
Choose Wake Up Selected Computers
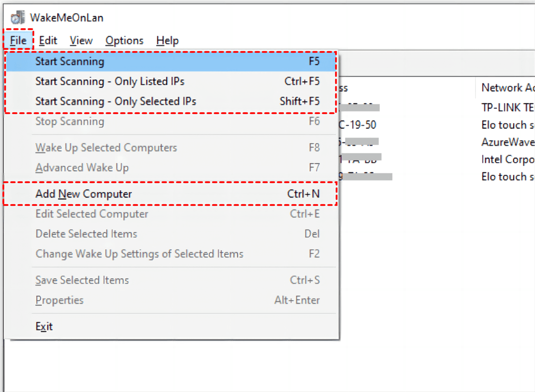pyautogui.click(x=106, y=148)
